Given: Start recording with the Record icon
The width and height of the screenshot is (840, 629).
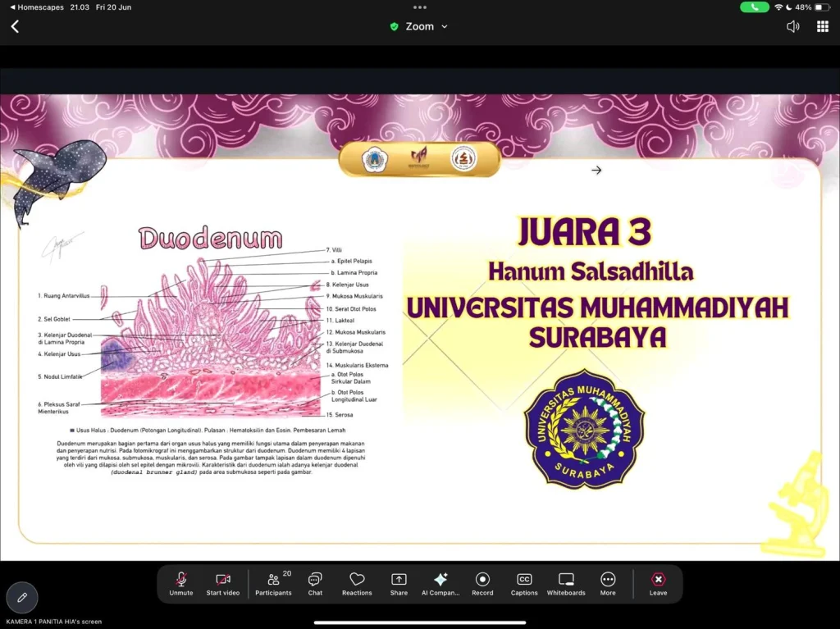Looking at the screenshot, I should click(x=482, y=582).
